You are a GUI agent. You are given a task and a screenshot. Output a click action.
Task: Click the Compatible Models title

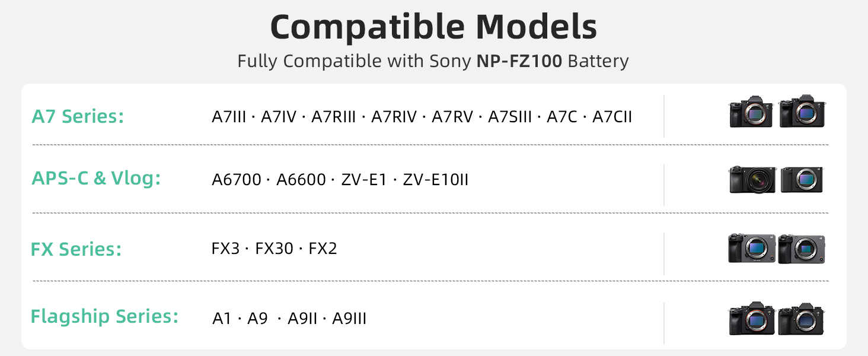point(433,27)
